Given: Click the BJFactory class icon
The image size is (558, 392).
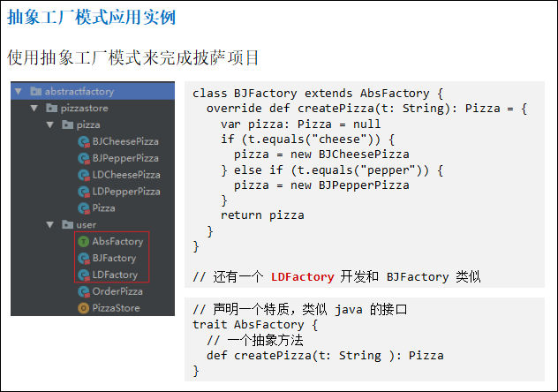Looking at the screenshot, I should pyautogui.click(x=84, y=259).
